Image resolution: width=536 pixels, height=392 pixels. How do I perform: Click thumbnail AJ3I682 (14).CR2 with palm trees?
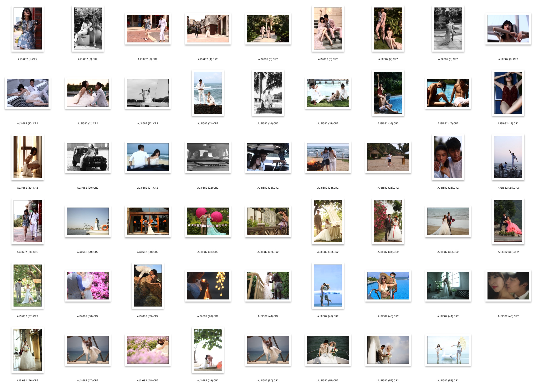pos(268,93)
